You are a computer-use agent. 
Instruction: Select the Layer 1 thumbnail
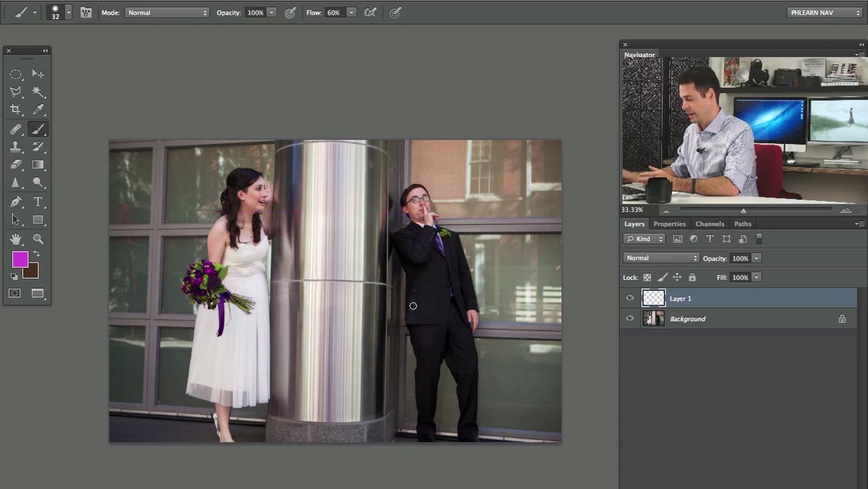point(653,298)
